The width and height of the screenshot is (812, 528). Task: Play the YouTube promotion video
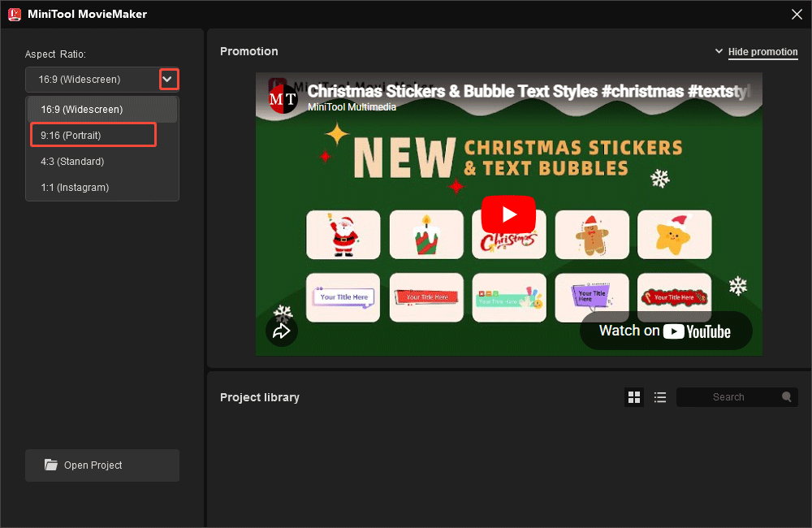point(508,214)
